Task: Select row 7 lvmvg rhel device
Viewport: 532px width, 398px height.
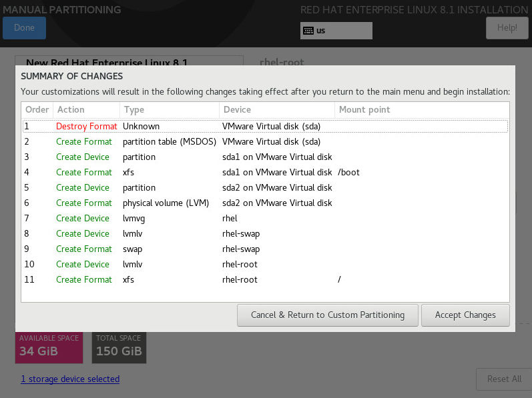Action: [265, 219]
